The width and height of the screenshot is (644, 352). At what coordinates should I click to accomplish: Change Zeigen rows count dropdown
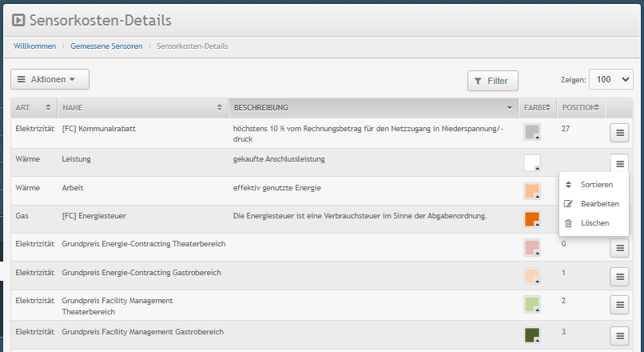pyautogui.click(x=611, y=79)
